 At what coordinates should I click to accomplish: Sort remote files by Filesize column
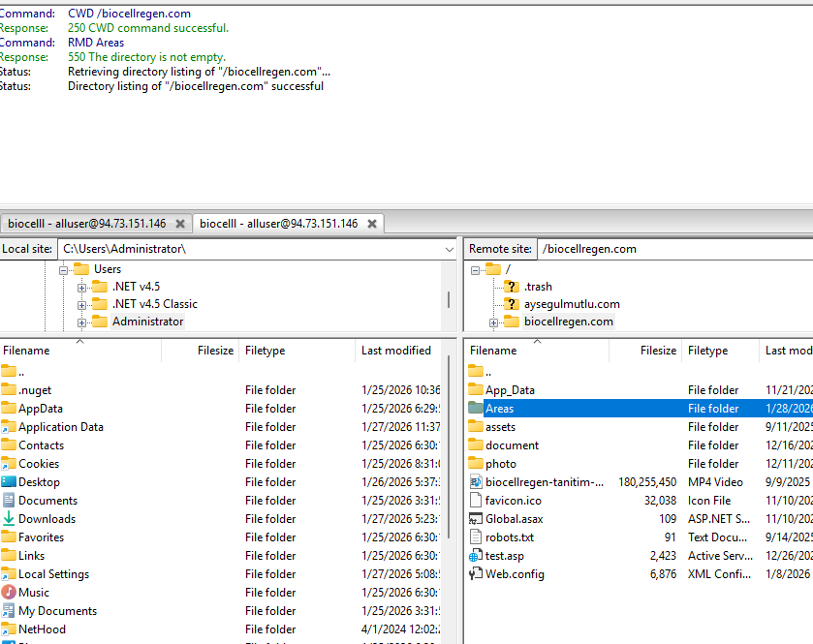coord(645,351)
